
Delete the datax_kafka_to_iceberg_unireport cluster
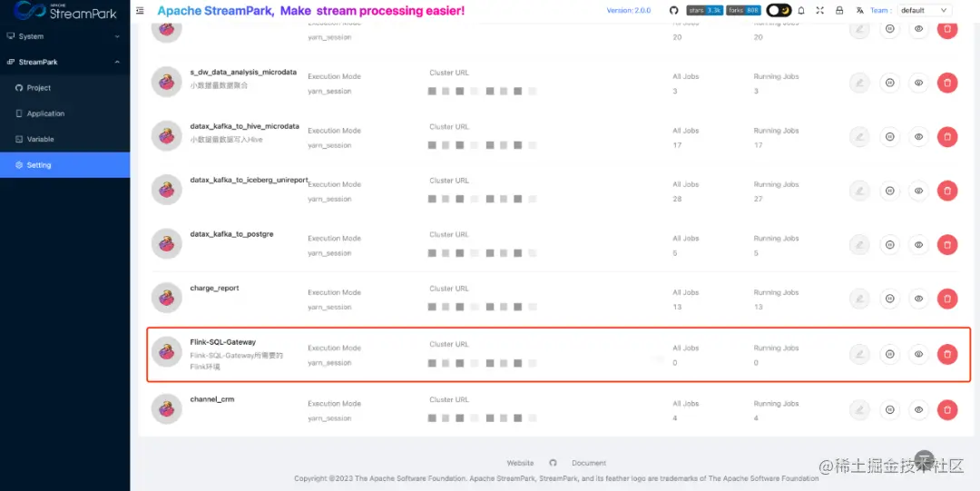coord(947,191)
